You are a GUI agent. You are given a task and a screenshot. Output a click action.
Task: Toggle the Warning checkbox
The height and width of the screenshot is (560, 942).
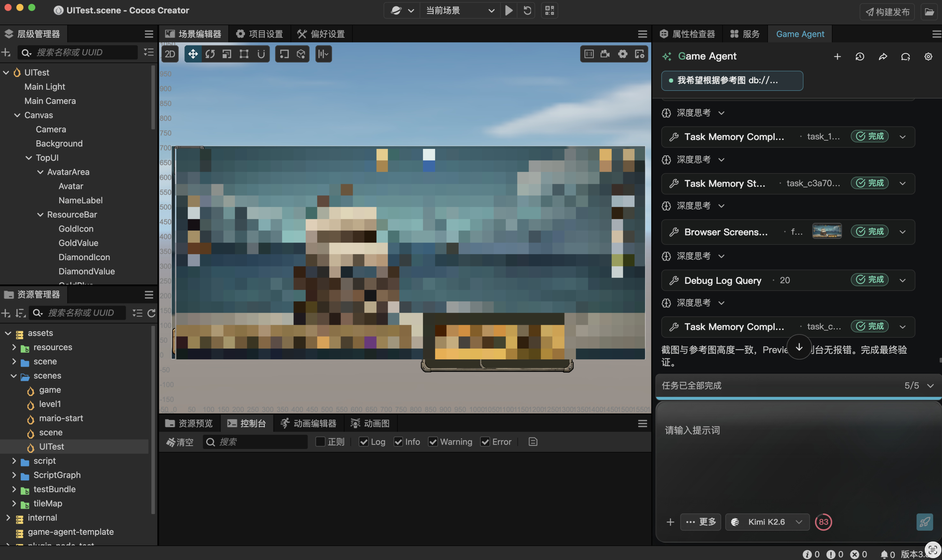click(433, 442)
